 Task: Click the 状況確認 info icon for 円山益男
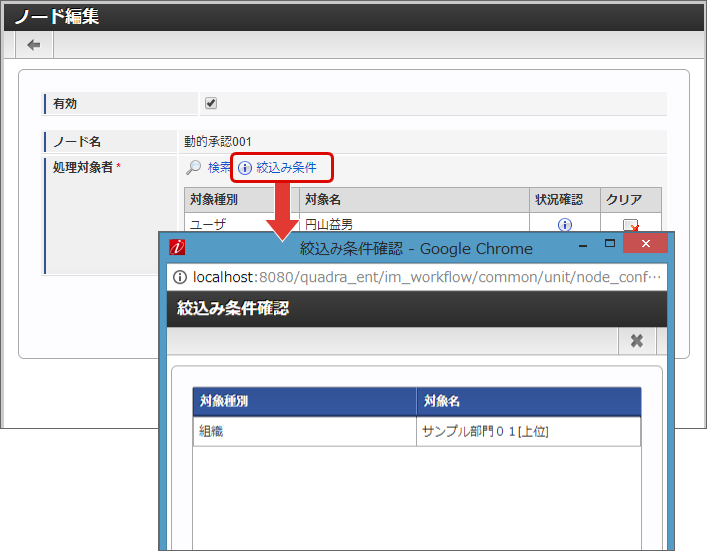[565, 224]
